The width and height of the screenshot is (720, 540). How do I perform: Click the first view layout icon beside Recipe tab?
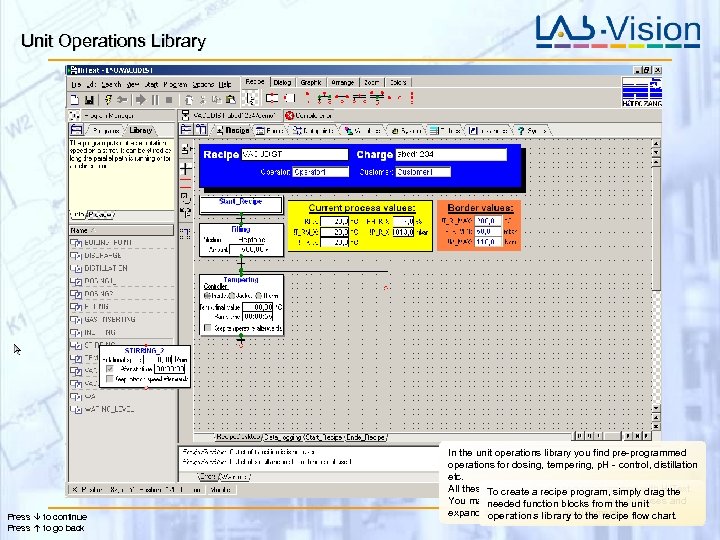(x=186, y=130)
